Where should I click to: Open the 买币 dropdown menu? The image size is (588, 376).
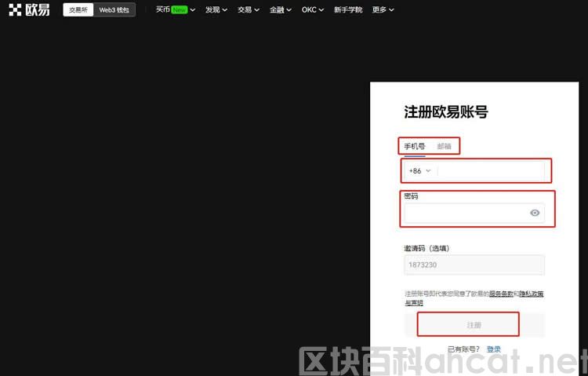[x=176, y=9]
